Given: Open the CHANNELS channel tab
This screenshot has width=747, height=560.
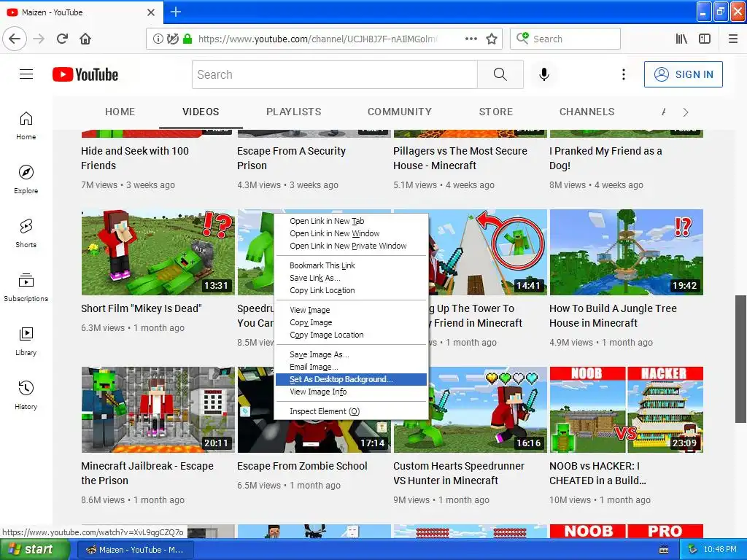Looking at the screenshot, I should tap(587, 112).
